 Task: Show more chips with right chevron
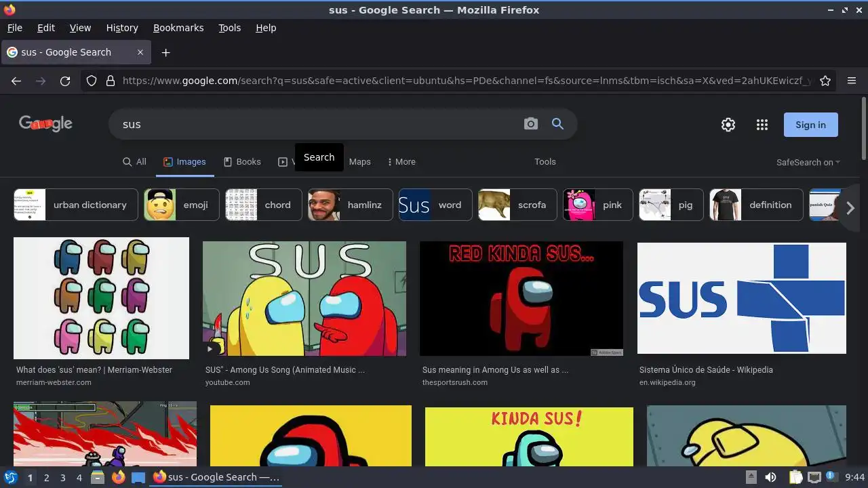850,209
